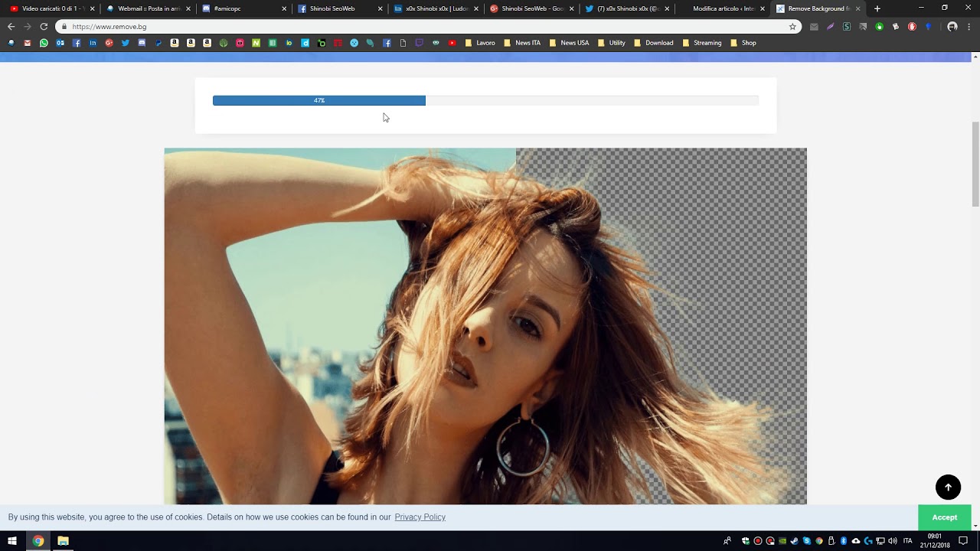980x551 pixels.
Task: Accept cookies with the green Accept button
Action: [x=944, y=517]
